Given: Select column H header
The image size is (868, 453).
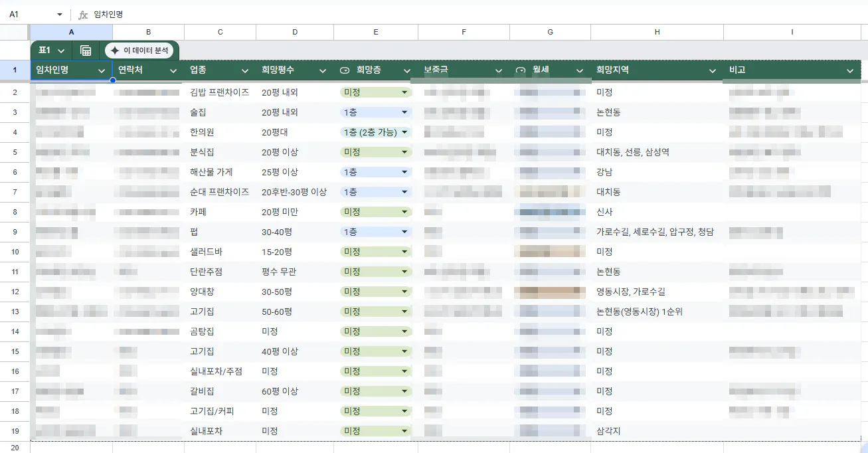Looking at the screenshot, I should coord(657,32).
